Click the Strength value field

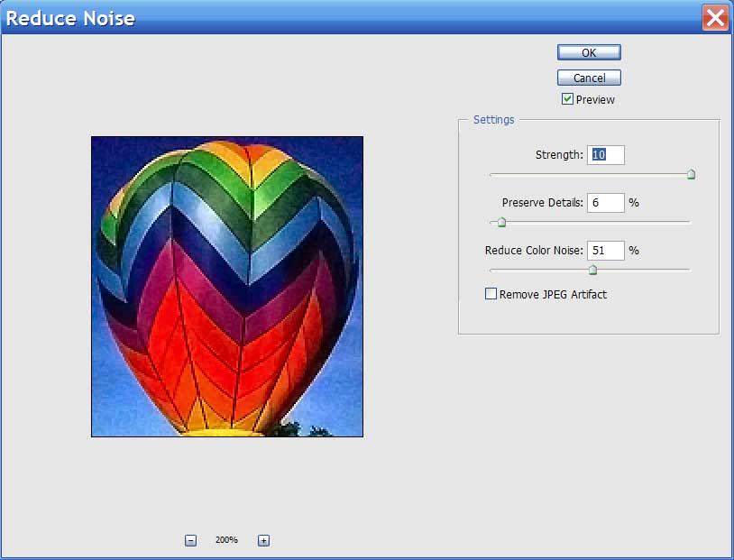tap(606, 155)
